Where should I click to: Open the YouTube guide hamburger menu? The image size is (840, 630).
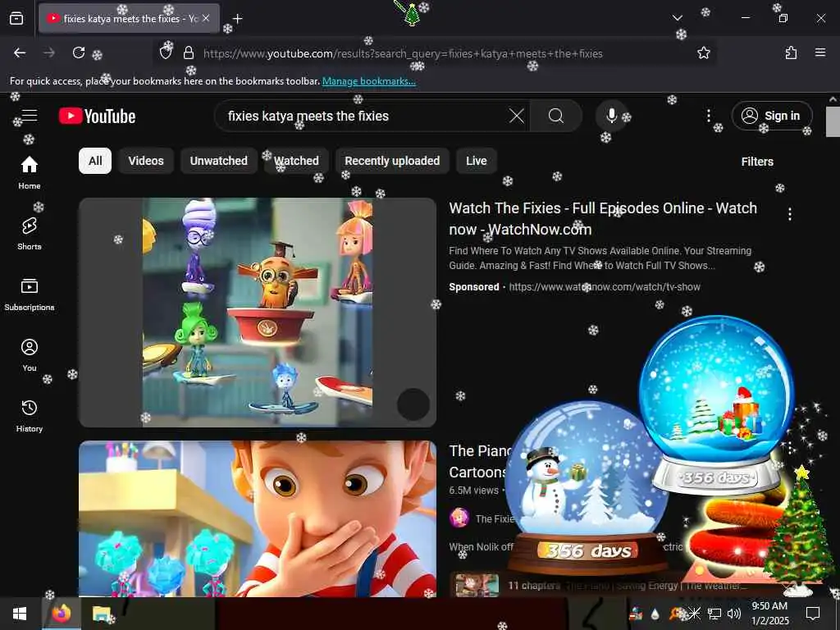click(x=30, y=116)
